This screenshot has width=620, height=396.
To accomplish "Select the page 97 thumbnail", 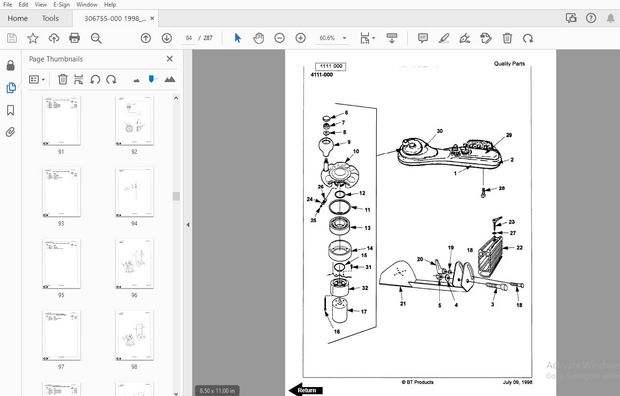I will (x=61, y=335).
